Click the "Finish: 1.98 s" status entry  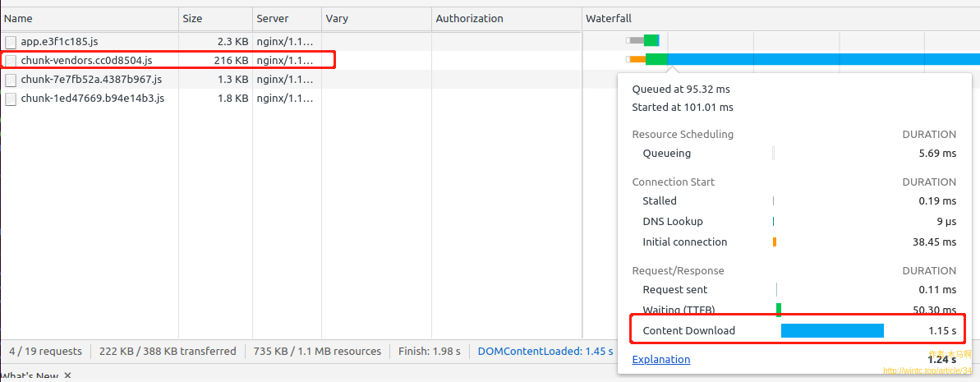[430, 352]
